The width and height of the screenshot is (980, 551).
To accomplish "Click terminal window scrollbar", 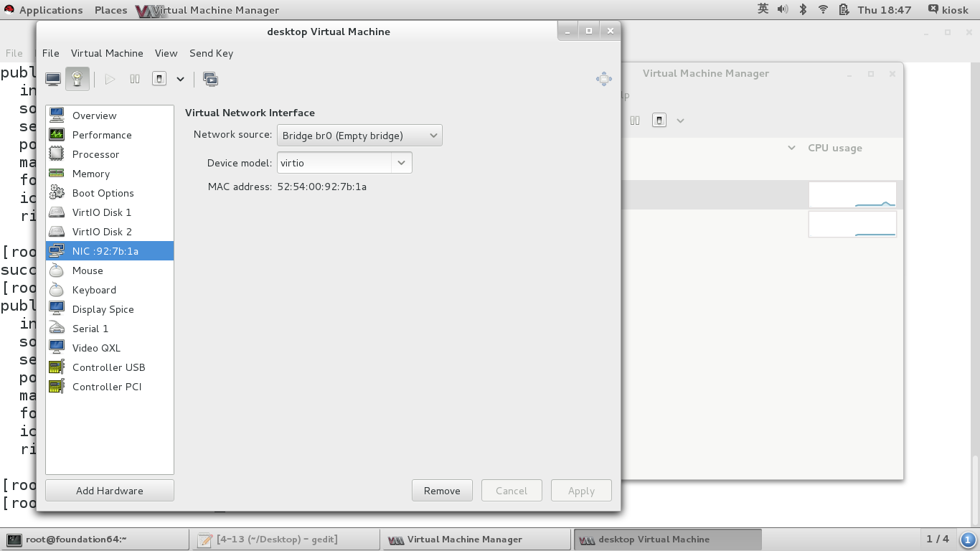I will click(974, 490).
